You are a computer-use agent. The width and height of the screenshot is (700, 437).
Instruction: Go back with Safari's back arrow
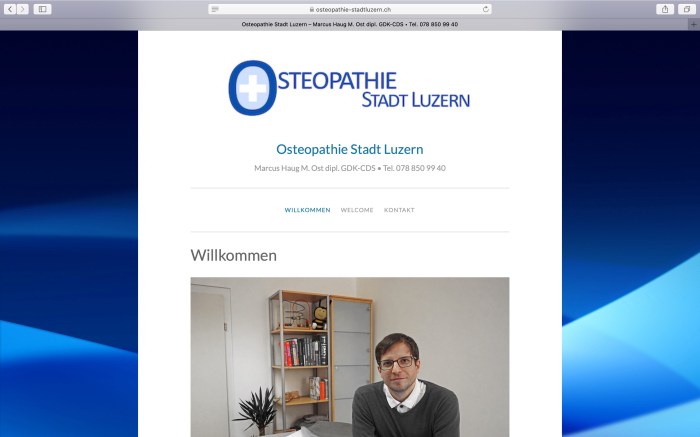tap(10, 9)
